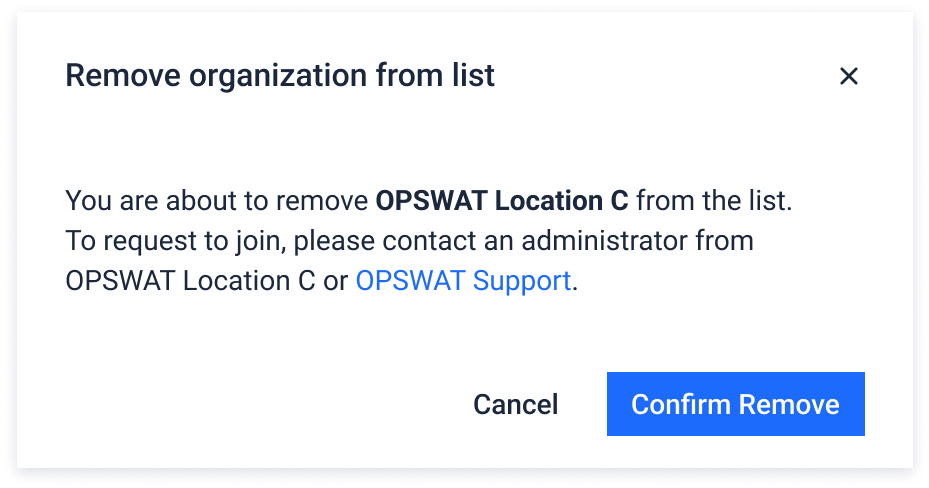929x488 pixels.
Task: Dismiss the Remove organization dialog via X
Action: coord(848,76)
